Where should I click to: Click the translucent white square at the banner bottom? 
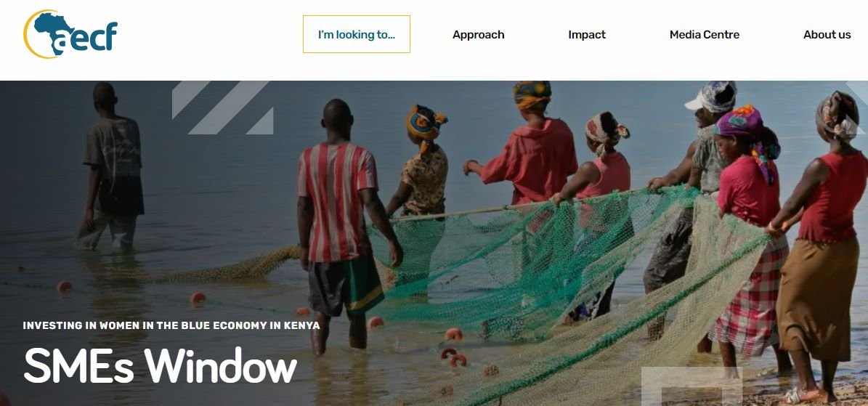(x=691, y=386)
